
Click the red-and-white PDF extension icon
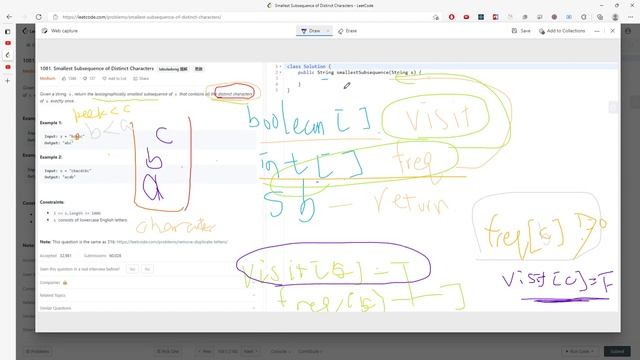pos(496,17)
